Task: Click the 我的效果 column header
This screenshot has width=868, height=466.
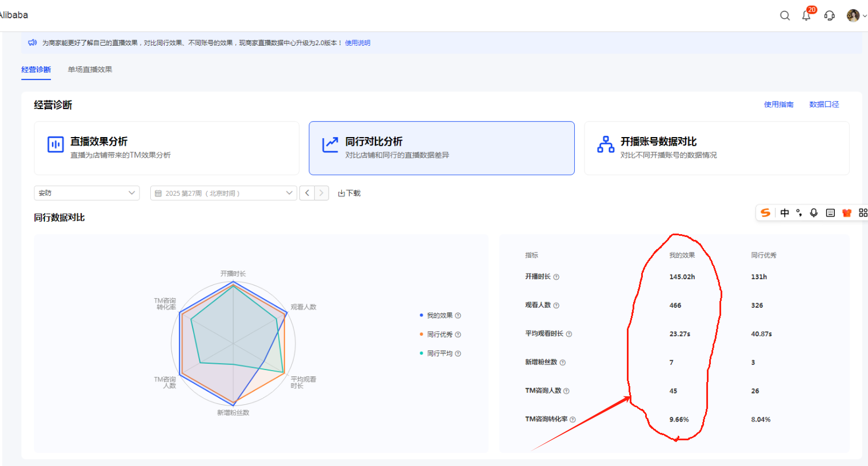Action: (682, 255)
